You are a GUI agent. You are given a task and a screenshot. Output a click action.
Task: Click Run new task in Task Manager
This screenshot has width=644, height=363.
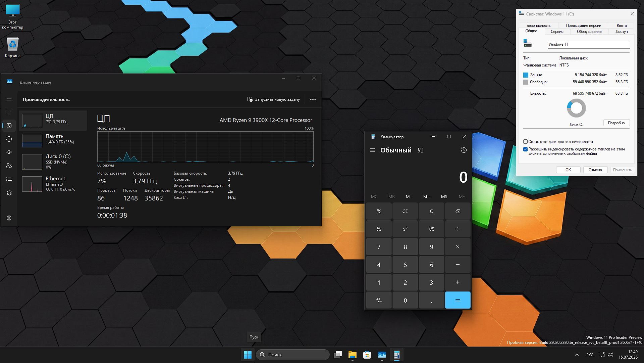pos(273,99)
